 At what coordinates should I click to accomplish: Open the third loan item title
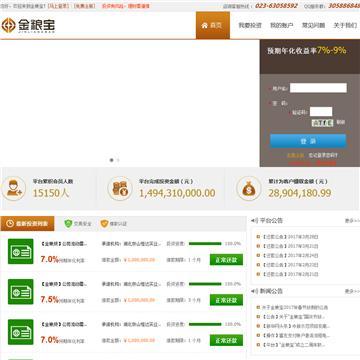click(64, 324)
